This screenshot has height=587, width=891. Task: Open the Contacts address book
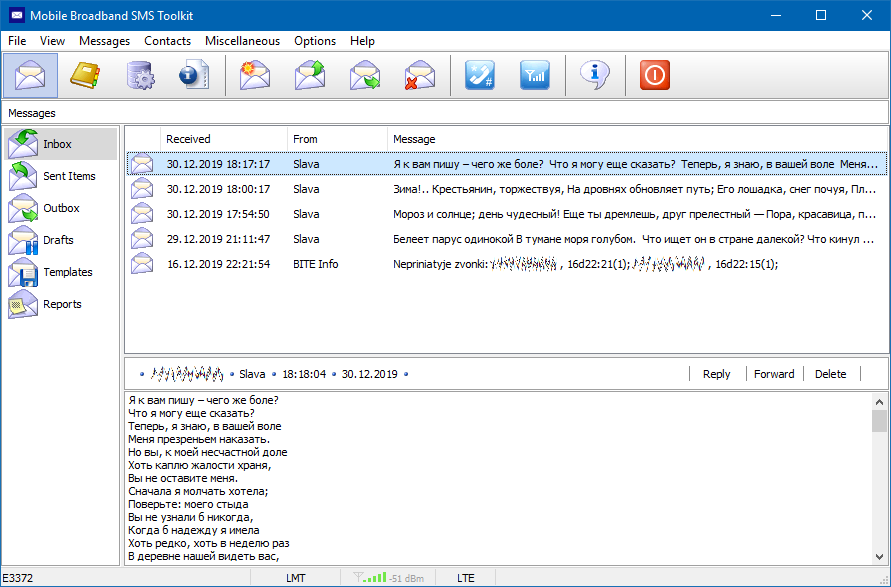point(85,74)
